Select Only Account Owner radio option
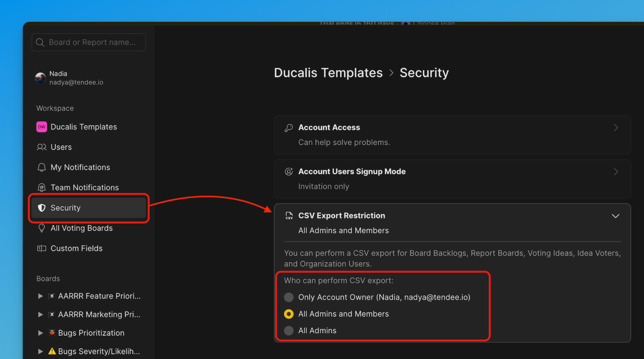Screen dimensions: 644x359 click(289, 297)
